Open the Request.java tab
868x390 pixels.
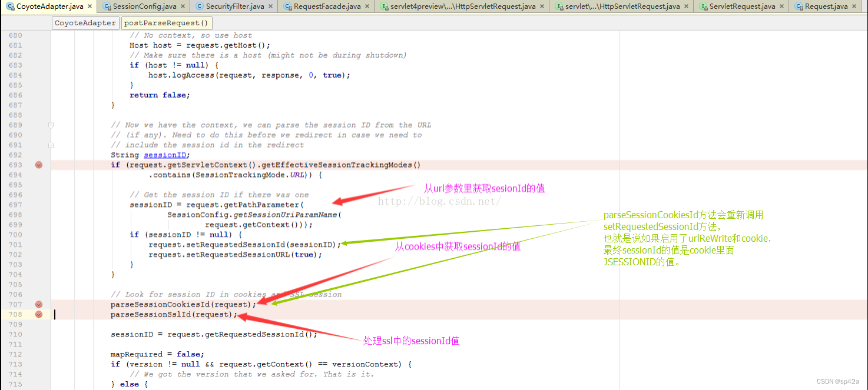click(x=826, y=6)
